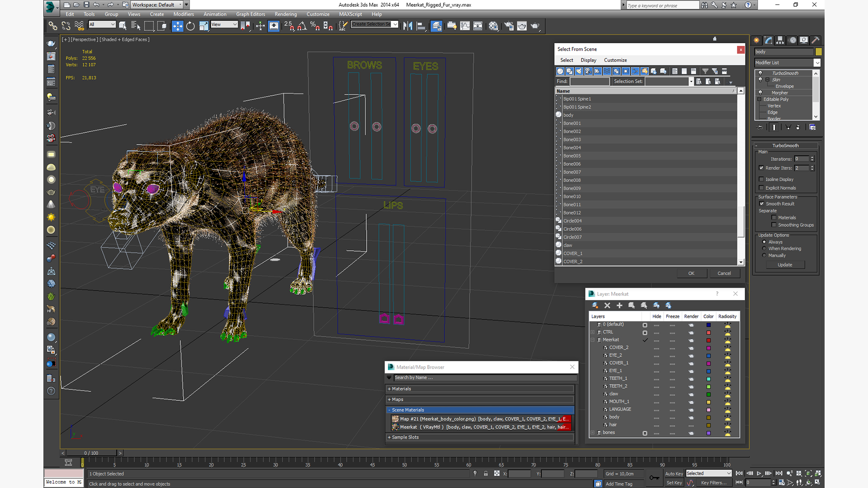Open reference coordinate system View dropdown
This screenshot has height=488, width=868.
224,24
